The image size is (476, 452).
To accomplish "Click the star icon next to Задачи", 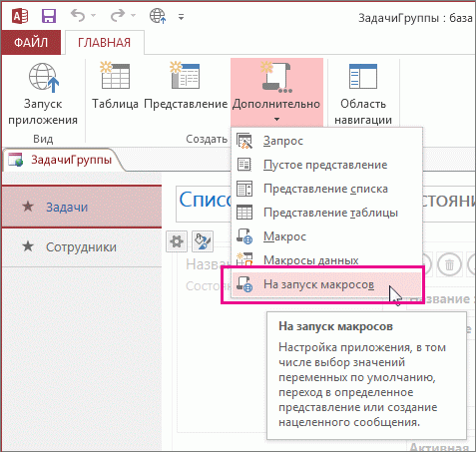I will point(28,207).
